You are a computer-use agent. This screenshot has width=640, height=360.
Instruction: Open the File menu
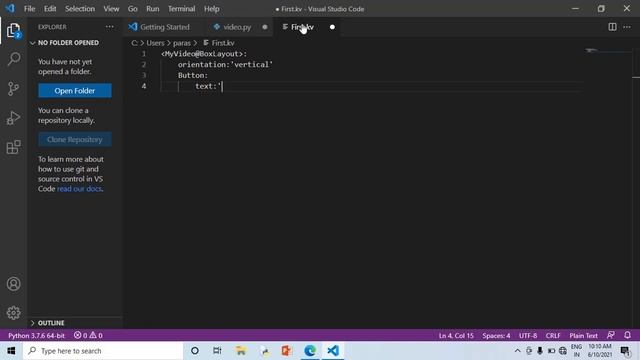(x=29, y=9)
